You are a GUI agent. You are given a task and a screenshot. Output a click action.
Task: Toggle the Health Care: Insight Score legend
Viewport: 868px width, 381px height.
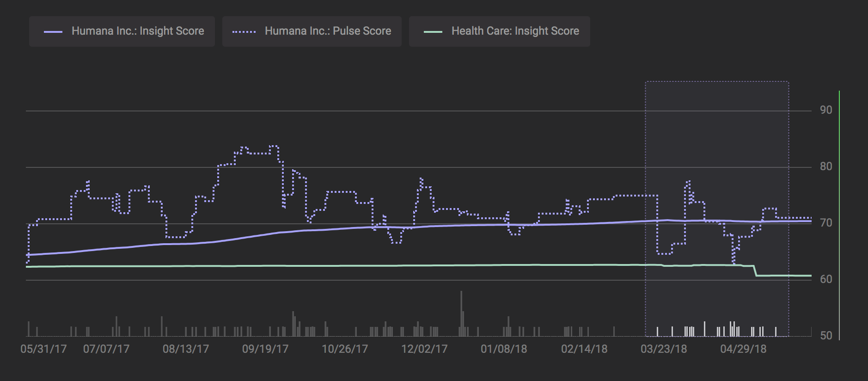pos(500,31)
